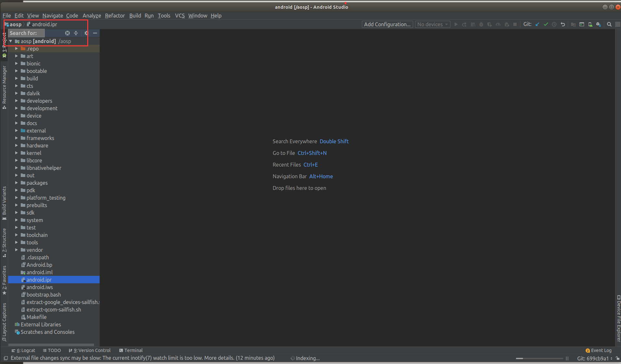Screen dimensions: 621x364
Task: Hide the Project tool window
Action: [95, 33]
